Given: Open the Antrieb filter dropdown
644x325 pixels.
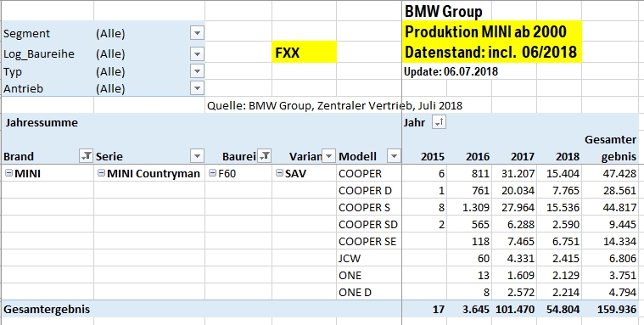Looking at the screenshot, I should click(x=197, y=88).
